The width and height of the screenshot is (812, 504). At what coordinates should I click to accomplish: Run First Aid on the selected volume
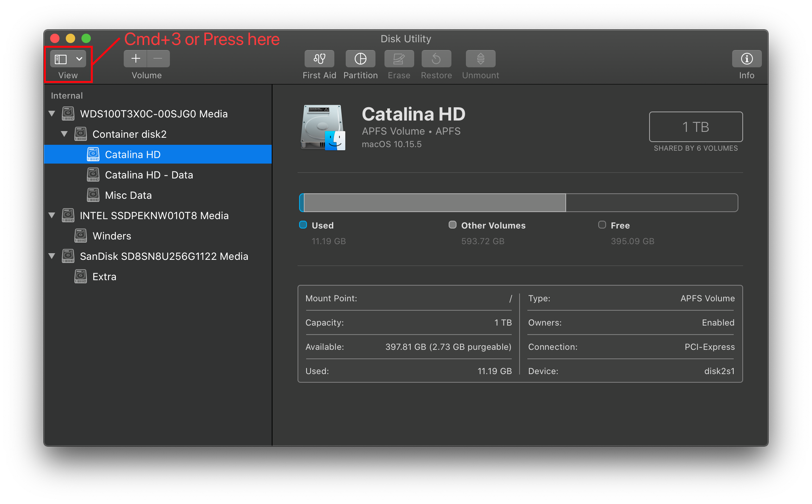[319, 59]
